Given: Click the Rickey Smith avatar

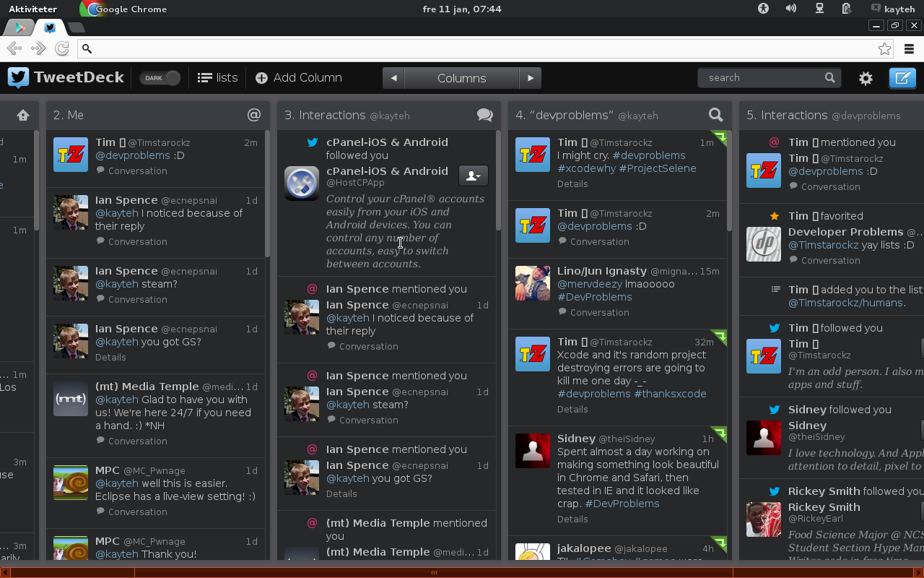Looking at the screenshot, I should [x=763, y=519].
